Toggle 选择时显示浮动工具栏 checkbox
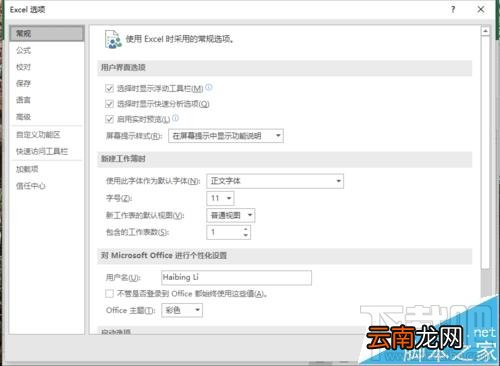 (x=109, y=88)
